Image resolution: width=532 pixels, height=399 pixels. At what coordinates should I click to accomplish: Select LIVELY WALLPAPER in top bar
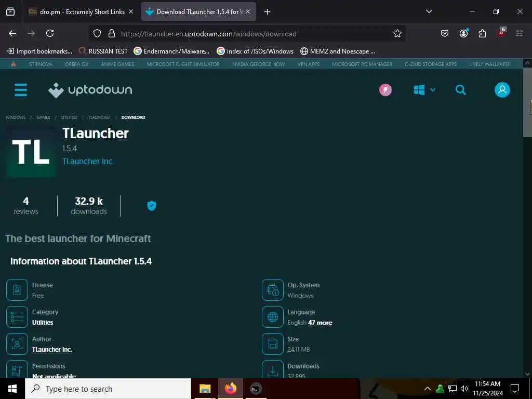[x=490, y=64]
